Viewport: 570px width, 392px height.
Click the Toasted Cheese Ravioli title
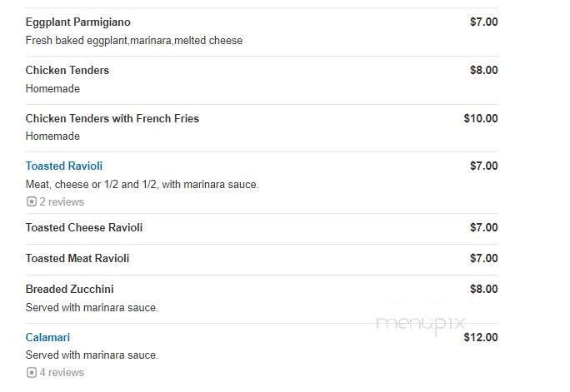point(84,228)
